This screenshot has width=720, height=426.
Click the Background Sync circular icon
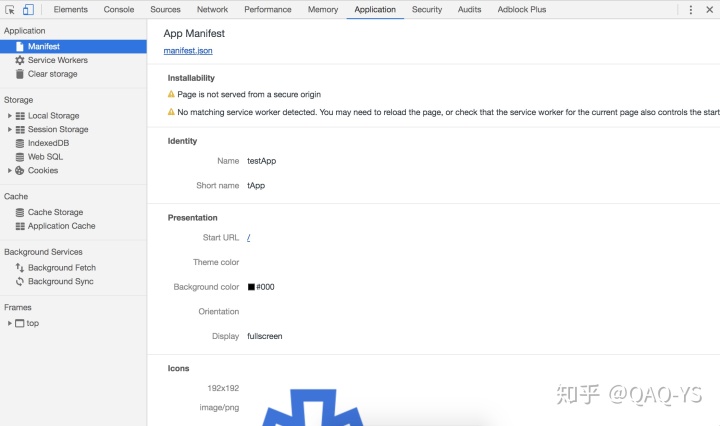[x=20, y=281]
